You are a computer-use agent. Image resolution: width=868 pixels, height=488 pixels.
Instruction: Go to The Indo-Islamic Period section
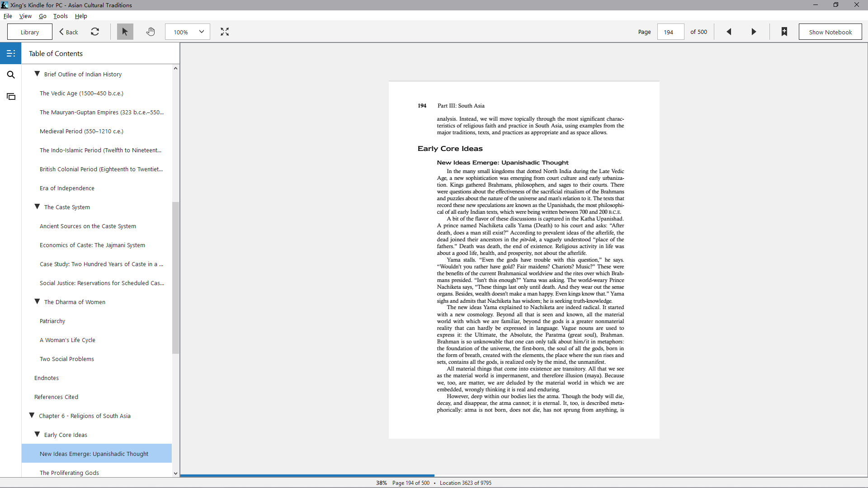point(97,150)
